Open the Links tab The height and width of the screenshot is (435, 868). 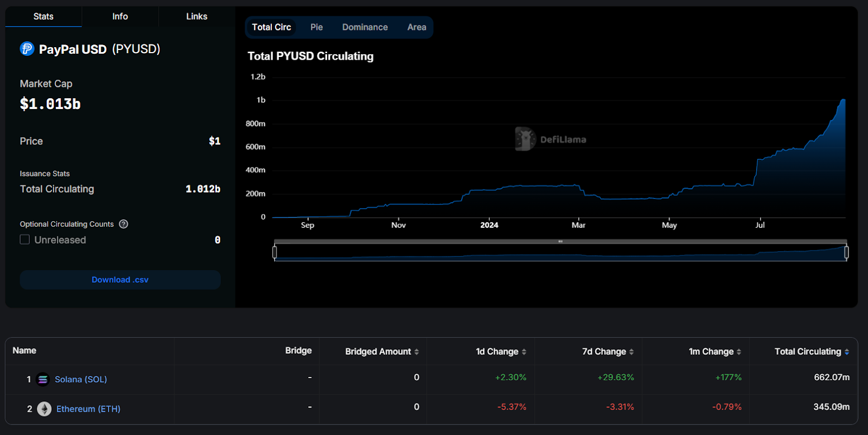pyautogui.click(x=196, y=16)
